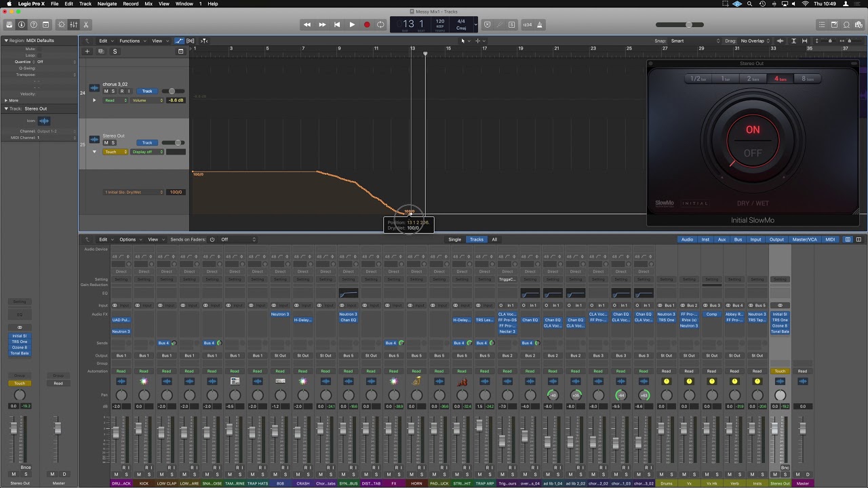Start playback with the Play button
868x488 pixels.
352,24
